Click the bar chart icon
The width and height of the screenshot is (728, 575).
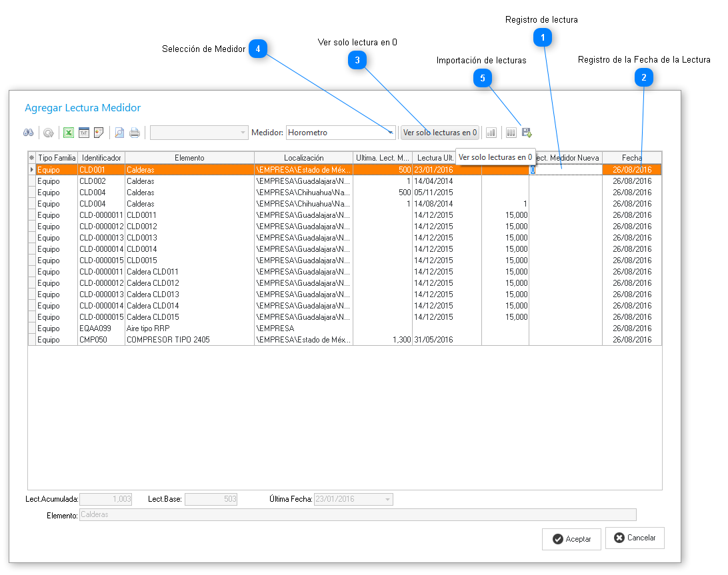coord(491,133)
